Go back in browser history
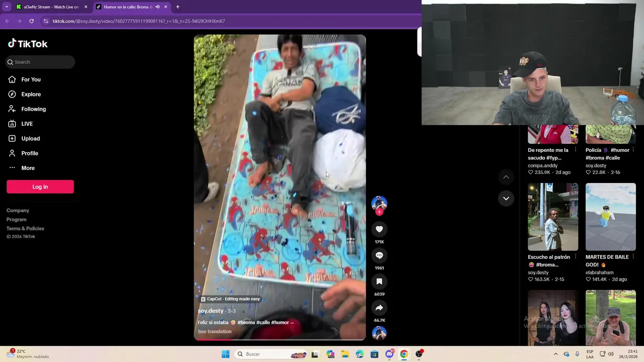644x362 pixels. [x=8, y=21]
